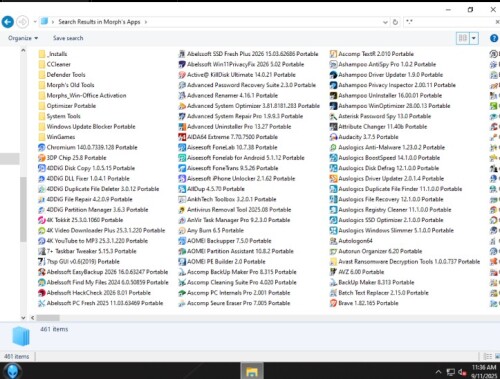Select the CCleaner folder icon

point(42,64)
